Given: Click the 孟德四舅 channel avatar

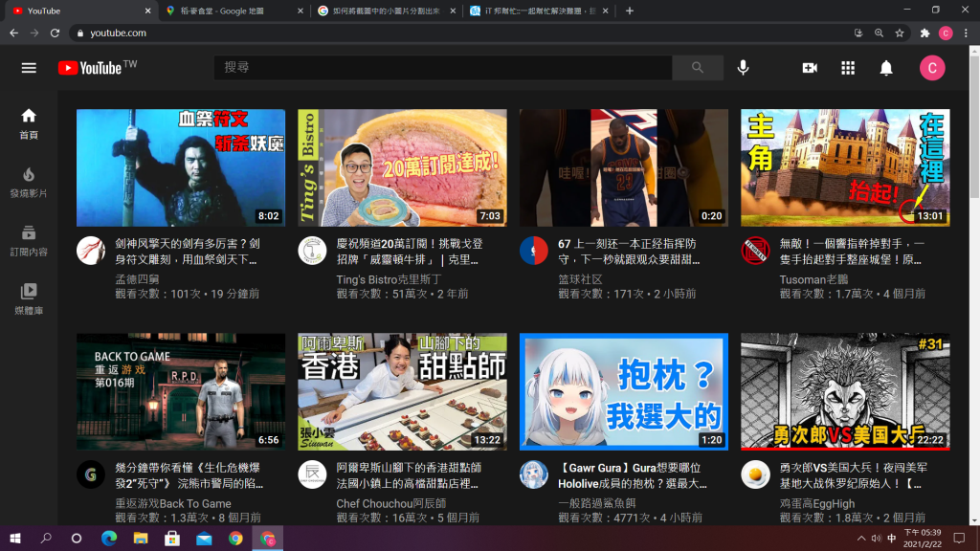Looking at the screenshot, I should pyautogui.click(x=91, y=251).
